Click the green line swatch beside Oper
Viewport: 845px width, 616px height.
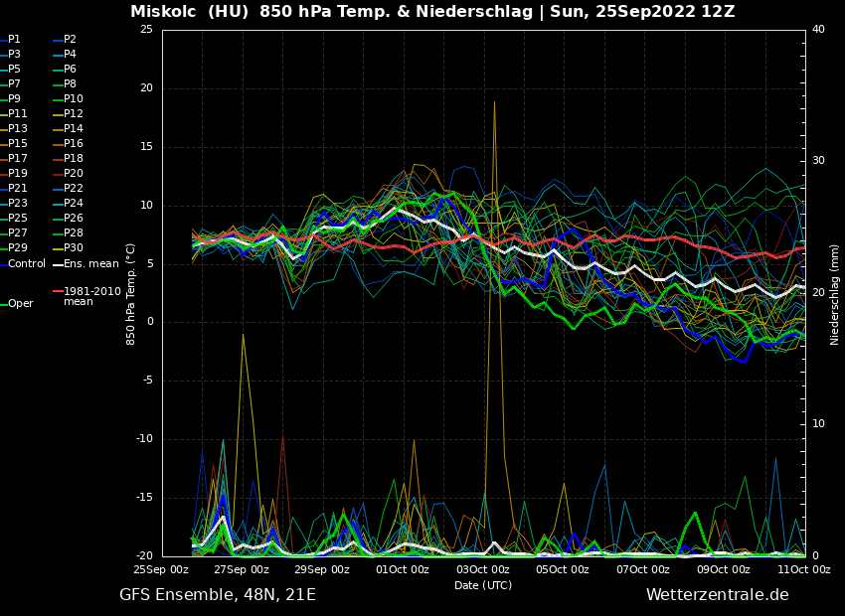pos(3,304)
